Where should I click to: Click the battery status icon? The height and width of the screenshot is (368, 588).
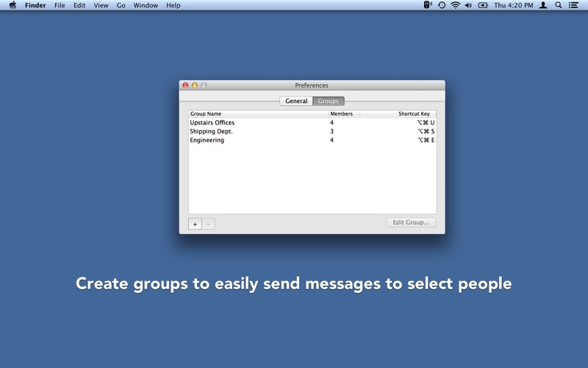(483, 5)
